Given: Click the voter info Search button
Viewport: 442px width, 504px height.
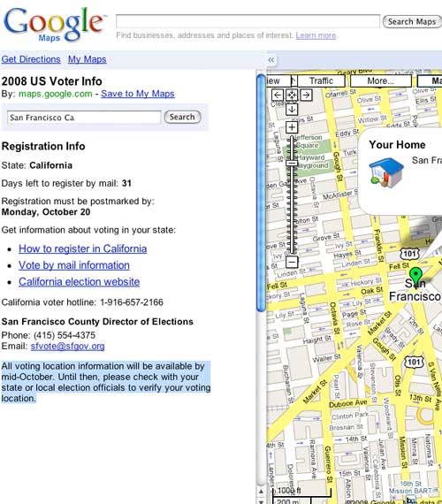Looking at the screenshot, I should click(x=182, y=117).
